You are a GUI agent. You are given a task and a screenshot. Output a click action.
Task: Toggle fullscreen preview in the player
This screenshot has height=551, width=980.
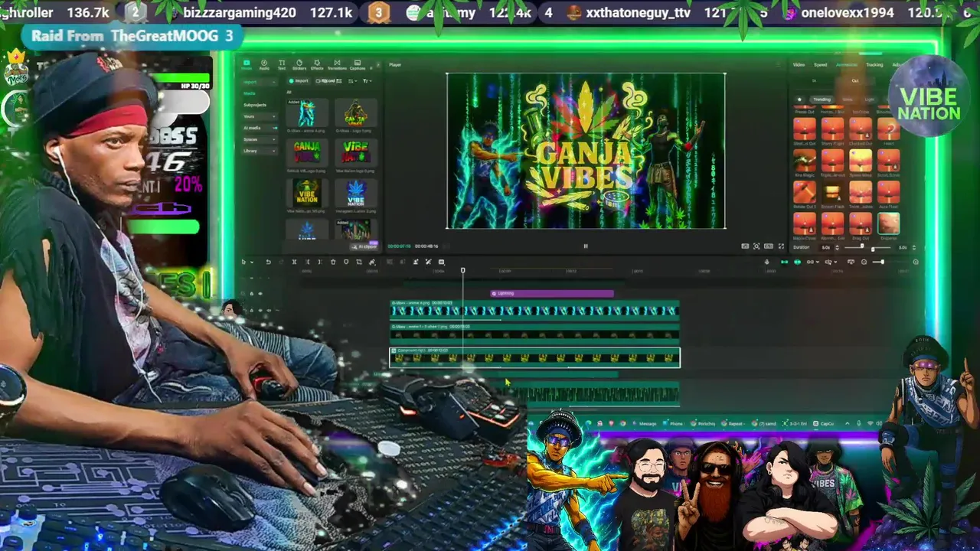click(x=781, y=246)
